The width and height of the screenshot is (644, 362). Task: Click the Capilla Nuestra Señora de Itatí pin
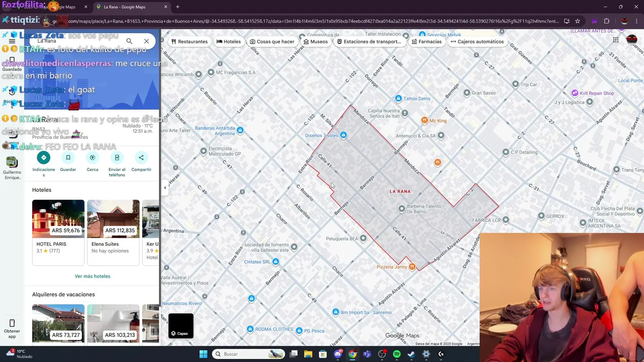pos(405,113)
